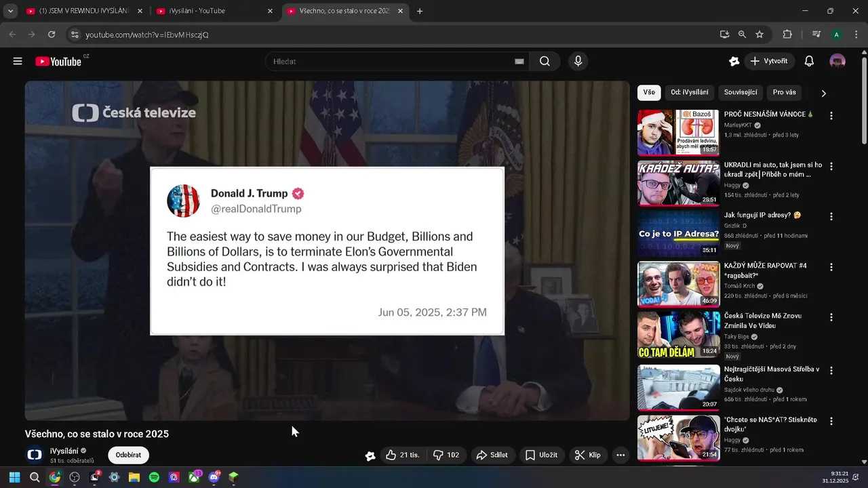This screenshot has height=488, width=868.
Task: Open the Windows Start menu
Action: (14, 477)
